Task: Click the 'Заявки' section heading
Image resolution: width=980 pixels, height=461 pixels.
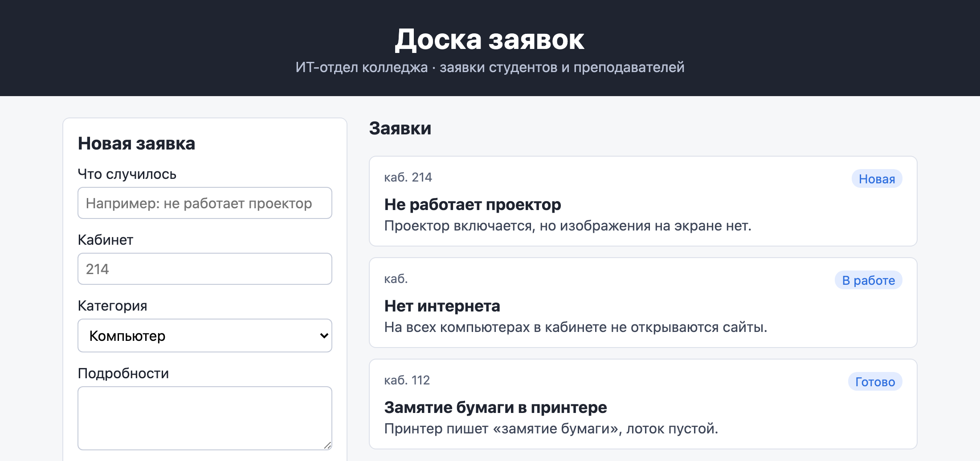Action: [400, 128]
